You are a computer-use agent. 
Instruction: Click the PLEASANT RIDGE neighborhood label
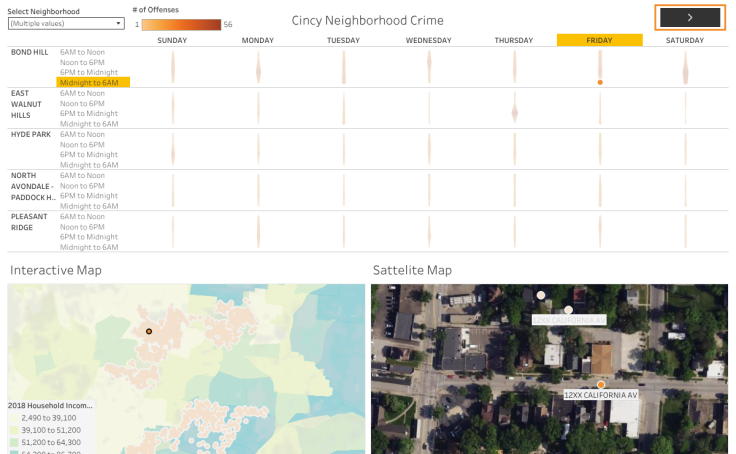pyautogui.click(x=29, y=221)
